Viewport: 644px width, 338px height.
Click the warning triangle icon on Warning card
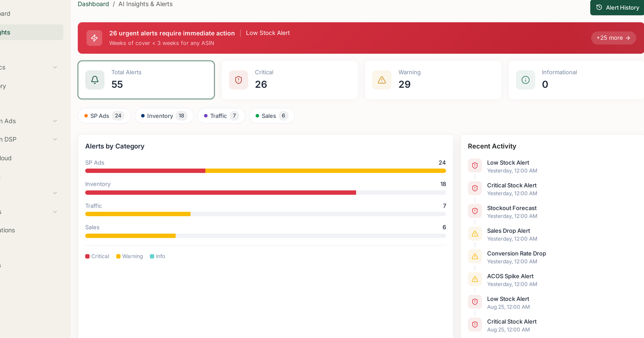click(x=382, y=80)
